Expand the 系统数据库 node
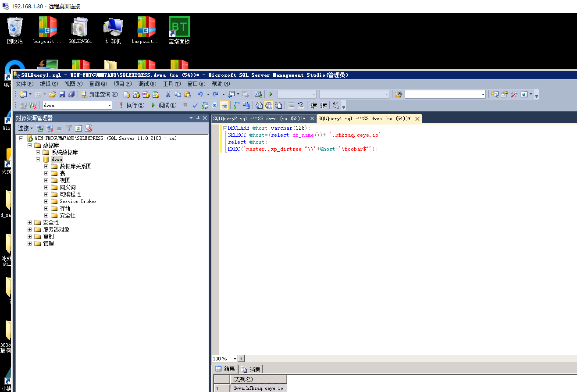The width and height of the screenshot is (577, 392). [38, 152]
